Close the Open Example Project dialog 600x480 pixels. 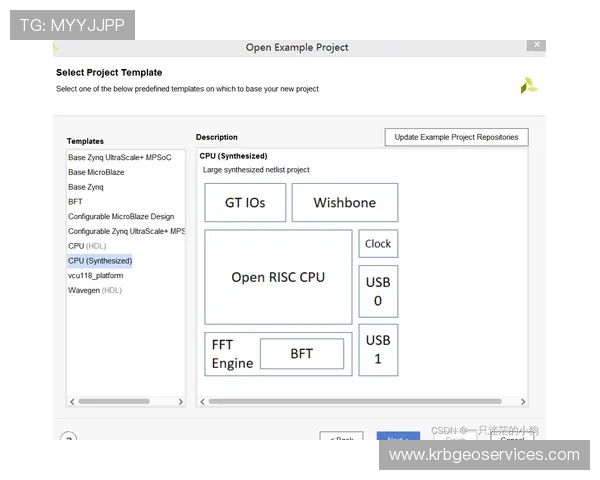(538, 46)
